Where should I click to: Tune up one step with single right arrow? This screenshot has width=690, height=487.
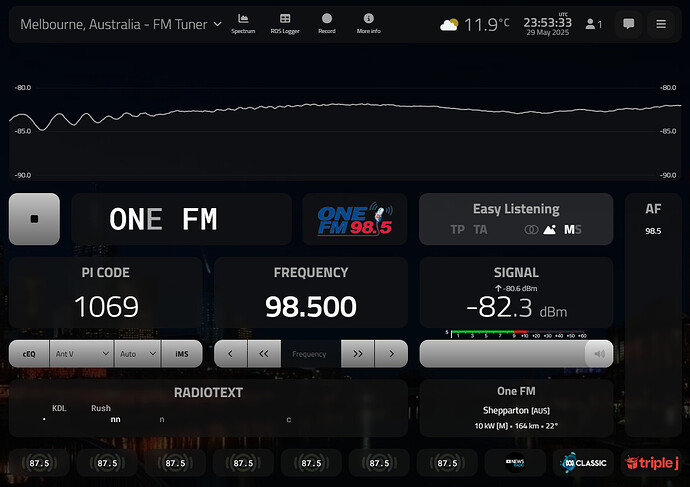coord(391,354)
